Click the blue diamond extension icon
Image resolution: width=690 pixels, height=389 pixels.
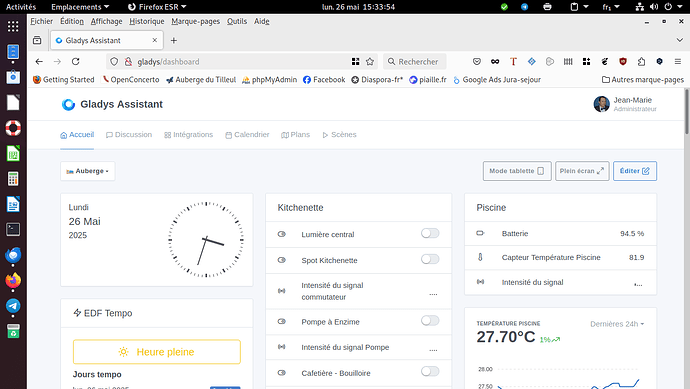pos(532,62)
